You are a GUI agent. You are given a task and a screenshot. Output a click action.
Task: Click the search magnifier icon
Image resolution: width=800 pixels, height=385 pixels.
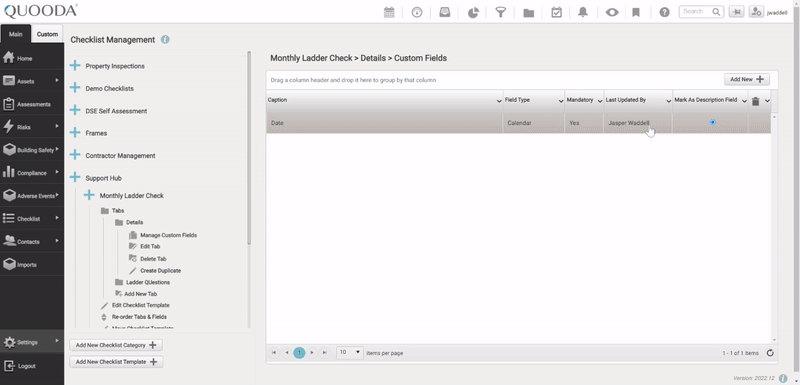716,12
